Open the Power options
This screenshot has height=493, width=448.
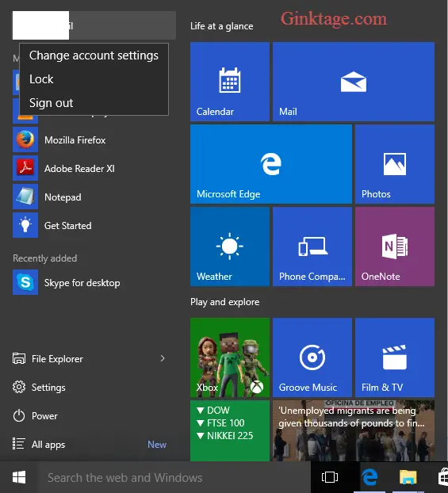(x=94, y=415)
